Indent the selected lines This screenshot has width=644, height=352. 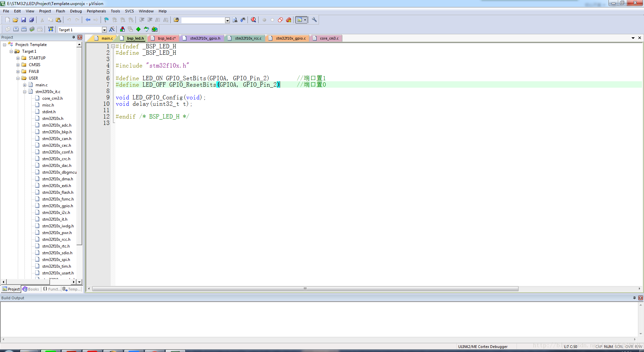pos(142,20)
